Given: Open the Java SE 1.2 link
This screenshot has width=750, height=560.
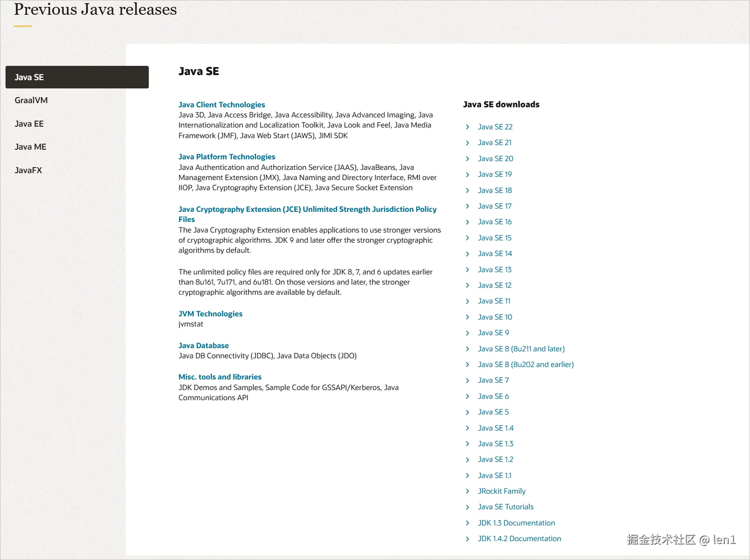Looking at the screenshot, I should 495,459.
